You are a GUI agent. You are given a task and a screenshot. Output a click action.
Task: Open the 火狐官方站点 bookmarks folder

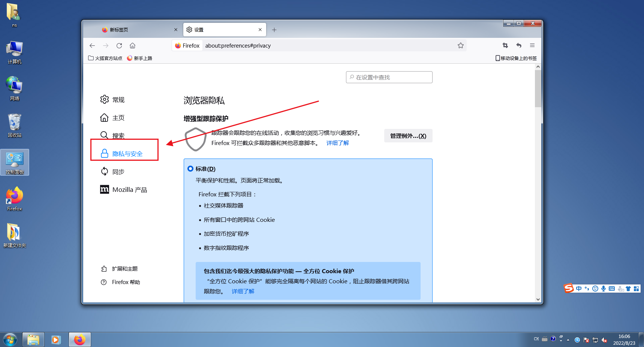(x=105, y=58)
